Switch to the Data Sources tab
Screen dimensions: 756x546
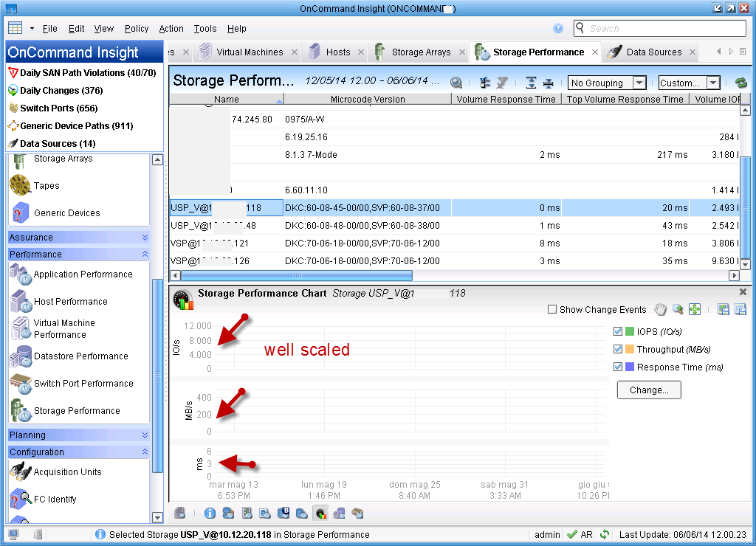click(x=653, y=52)
